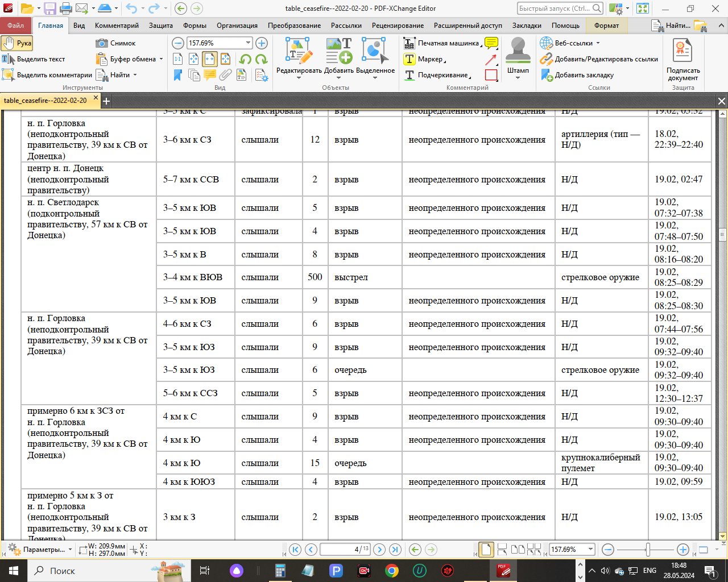The image size is (728, 582).
Task: Open the ribbon zoom percentage dropdown
Action: pos(248,43)
